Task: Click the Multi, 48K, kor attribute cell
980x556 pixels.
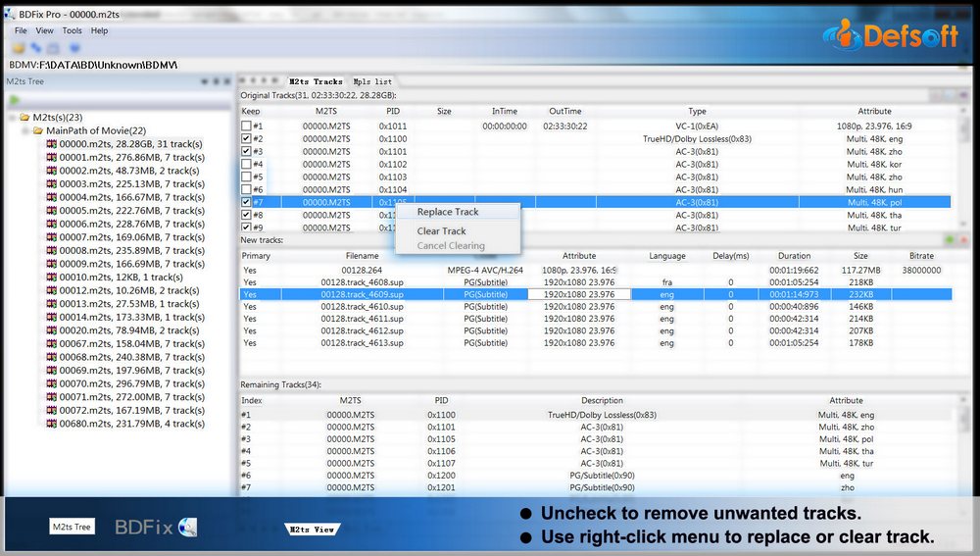Action: click(x=874, y=165)
